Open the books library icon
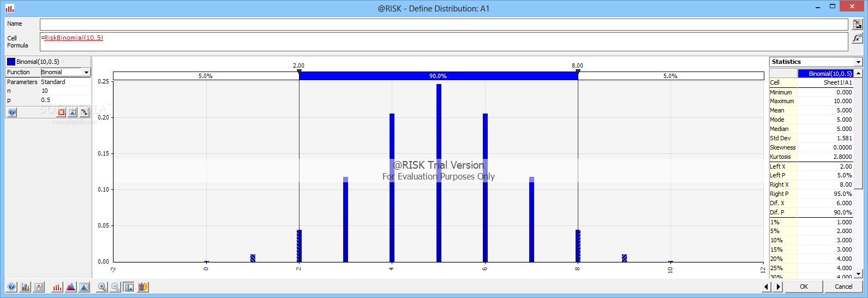This screenshot has height=298, width=868. click(x=143, y=287)
